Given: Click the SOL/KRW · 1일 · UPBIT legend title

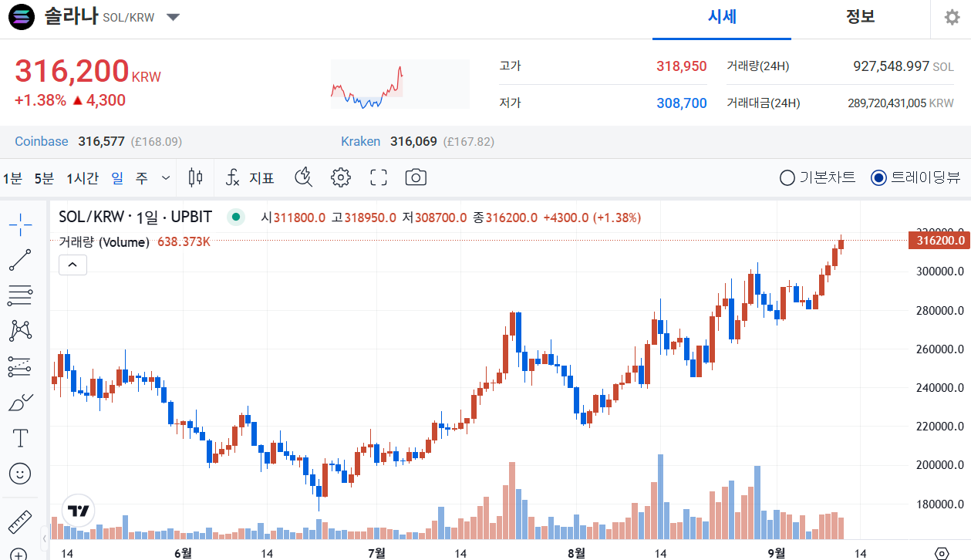Looking at the screenshot, I should (135, 217).
